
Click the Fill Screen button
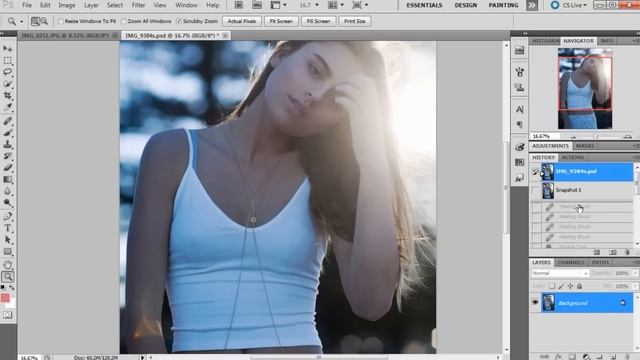[x=318, y=21]
